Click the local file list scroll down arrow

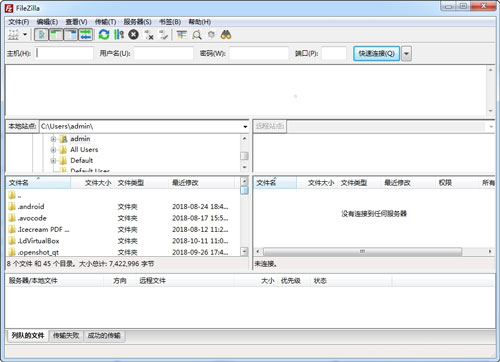click(x=244, y=251)
